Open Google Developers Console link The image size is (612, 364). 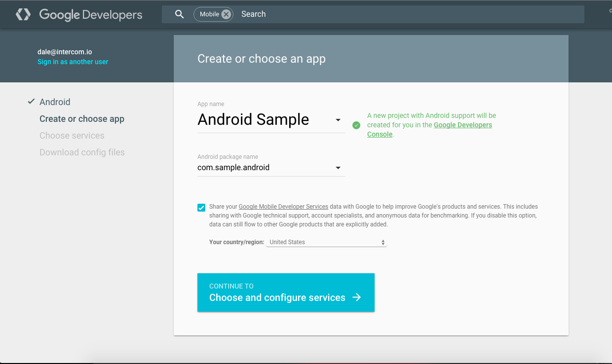[463, 125]
